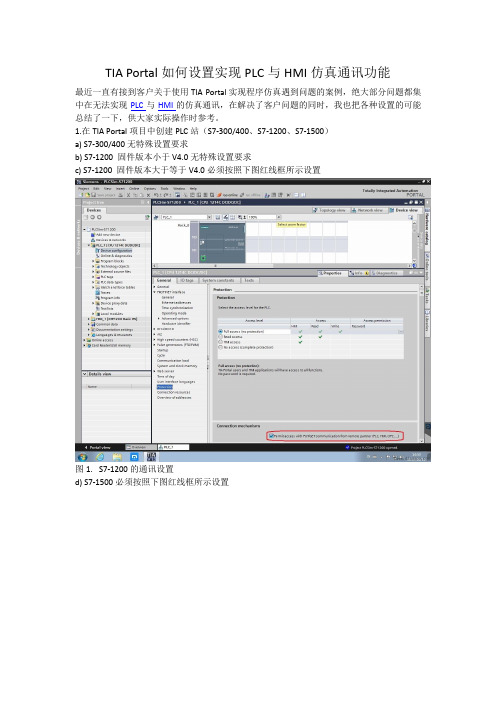Select Online access tree item

tap(99, 340)
